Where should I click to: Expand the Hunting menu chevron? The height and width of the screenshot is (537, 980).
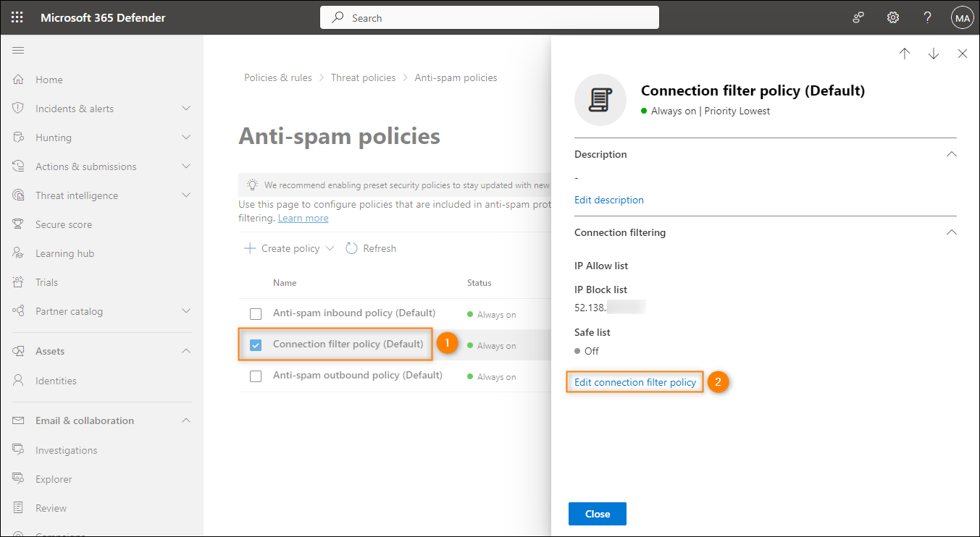tap(186, 138)
